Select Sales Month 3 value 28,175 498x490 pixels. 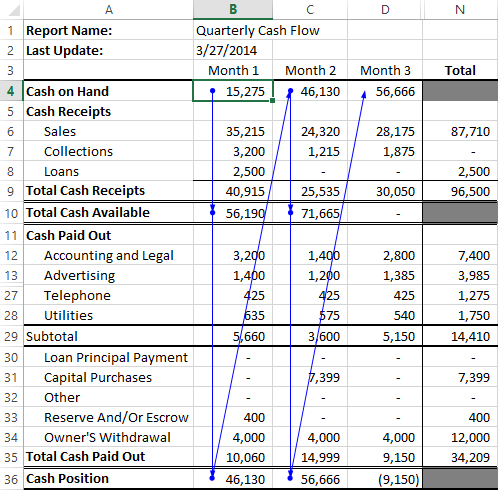[385, 131]
